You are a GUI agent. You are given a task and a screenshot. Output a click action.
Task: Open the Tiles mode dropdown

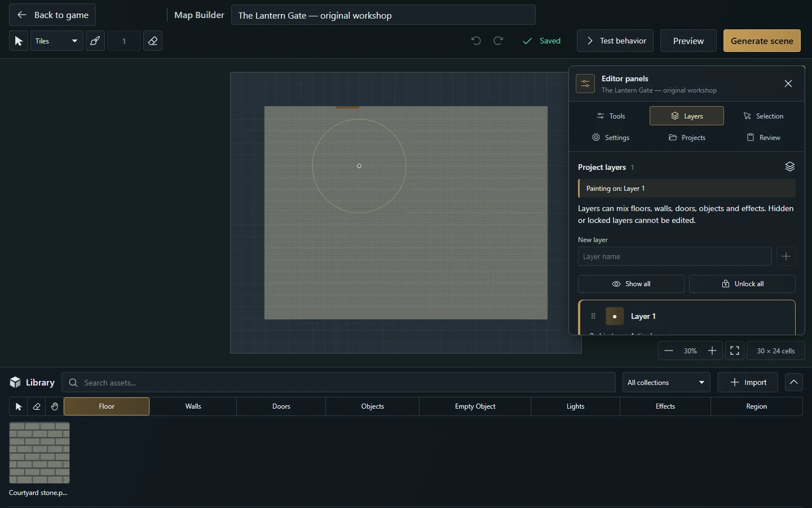[x=56, y=41]
